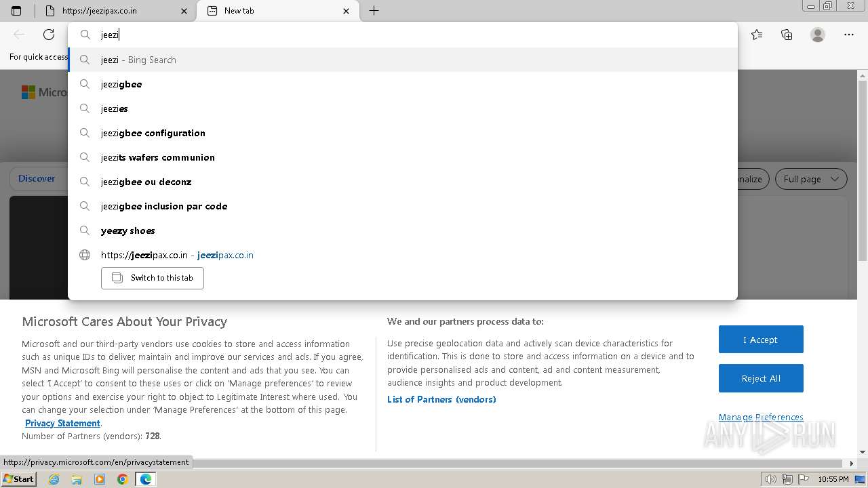Click the user profile avatar icon
Screen dimensions: 868x488
point(818,35)
